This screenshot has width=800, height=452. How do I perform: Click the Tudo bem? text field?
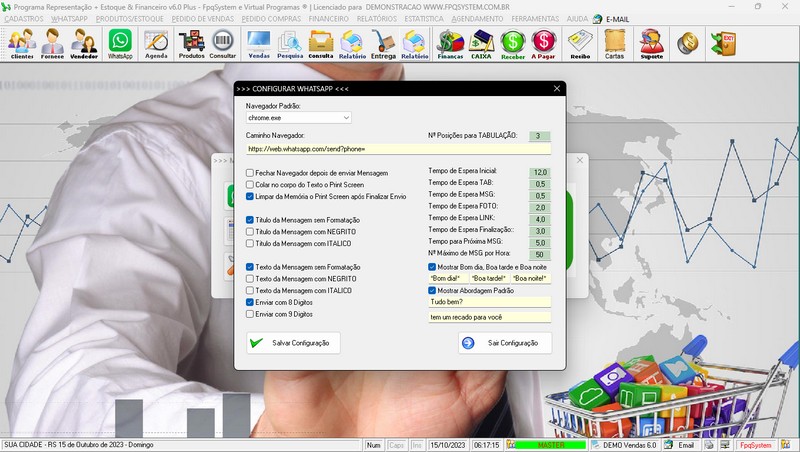coord(490,302)
